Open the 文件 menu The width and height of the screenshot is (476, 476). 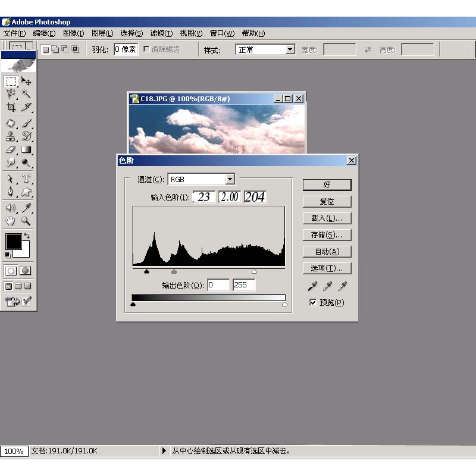pyautogui.click(x=14, y=33)
